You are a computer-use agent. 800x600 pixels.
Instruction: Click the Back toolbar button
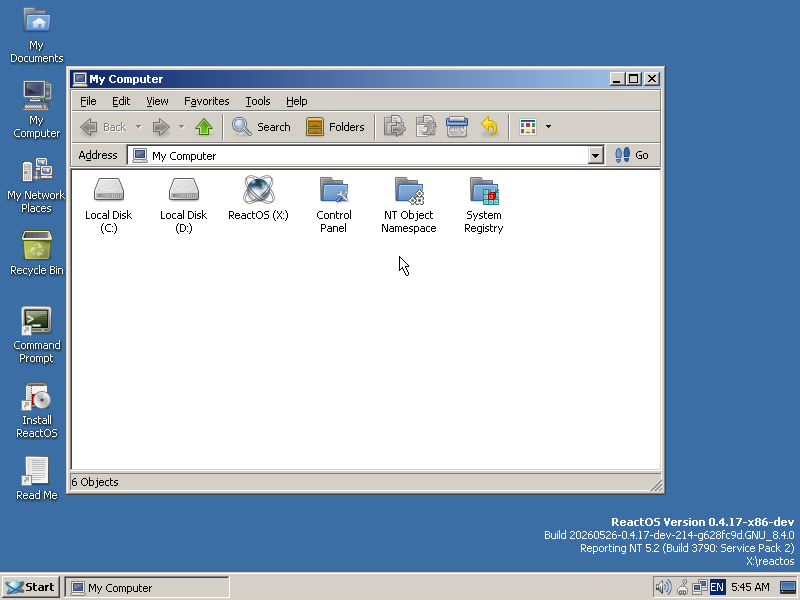click(104, 127)
